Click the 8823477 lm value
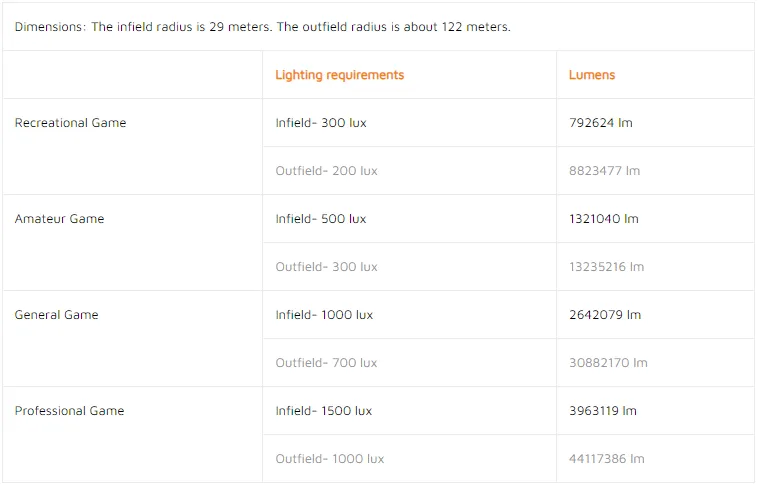759x487 pixels. click(x=605, y=171)
